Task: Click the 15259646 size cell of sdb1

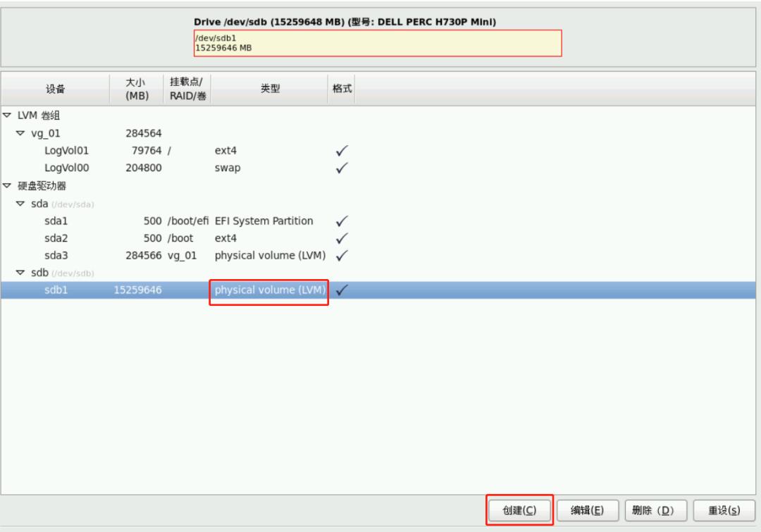Action: 138,290
